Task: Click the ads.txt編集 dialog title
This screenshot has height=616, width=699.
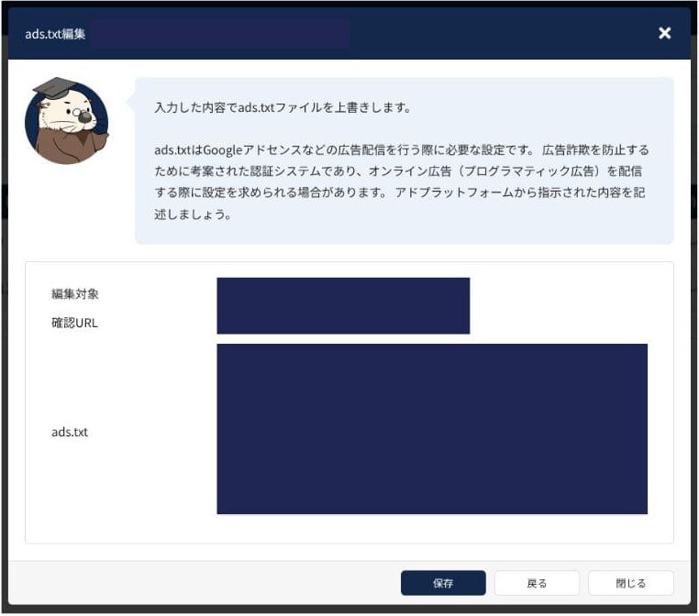Action: coord(55,33)
